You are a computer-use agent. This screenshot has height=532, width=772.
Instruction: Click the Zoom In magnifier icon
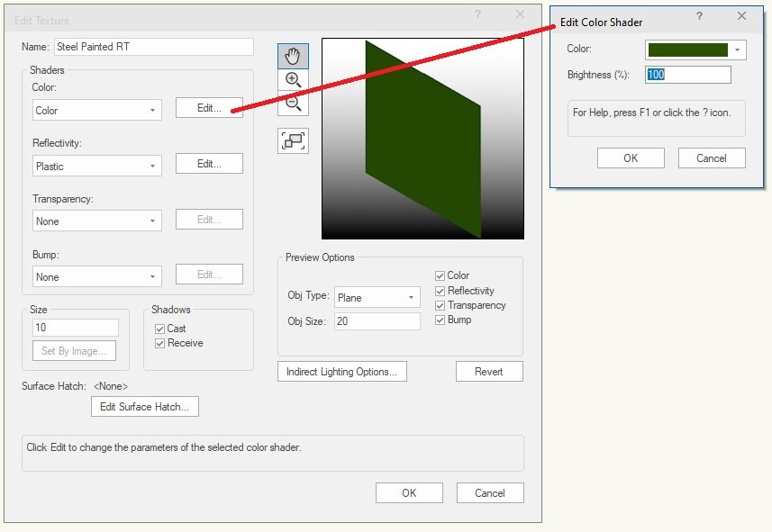click(293, 80)
